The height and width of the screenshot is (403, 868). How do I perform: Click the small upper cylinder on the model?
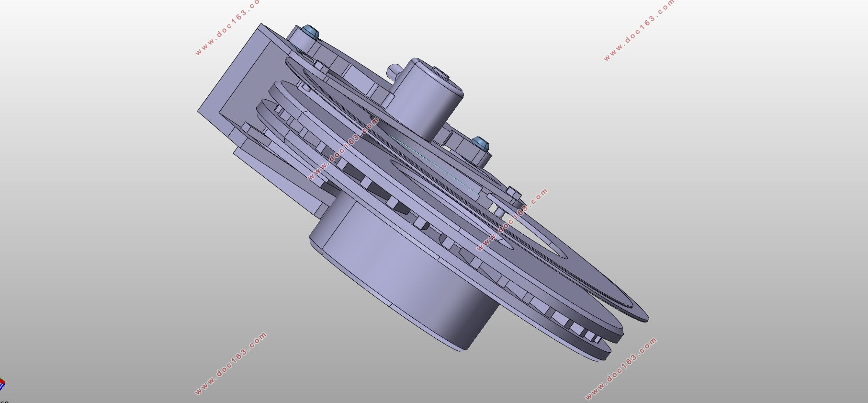427,98
